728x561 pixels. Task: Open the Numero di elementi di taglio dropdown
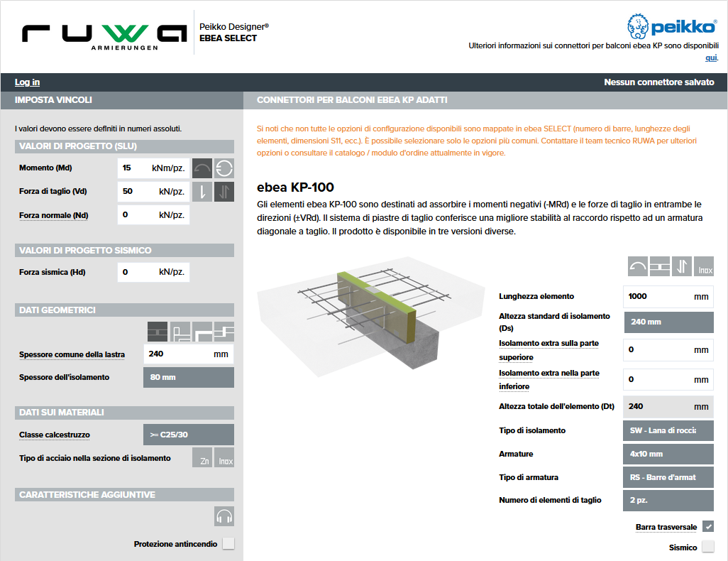tap(668, 500)
